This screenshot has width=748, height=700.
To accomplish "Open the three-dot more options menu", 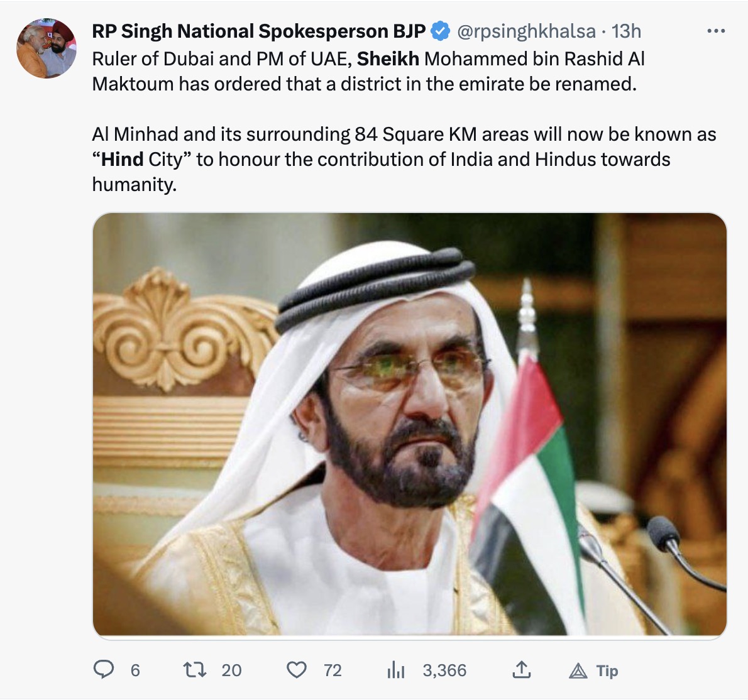I will pos(716,31).
